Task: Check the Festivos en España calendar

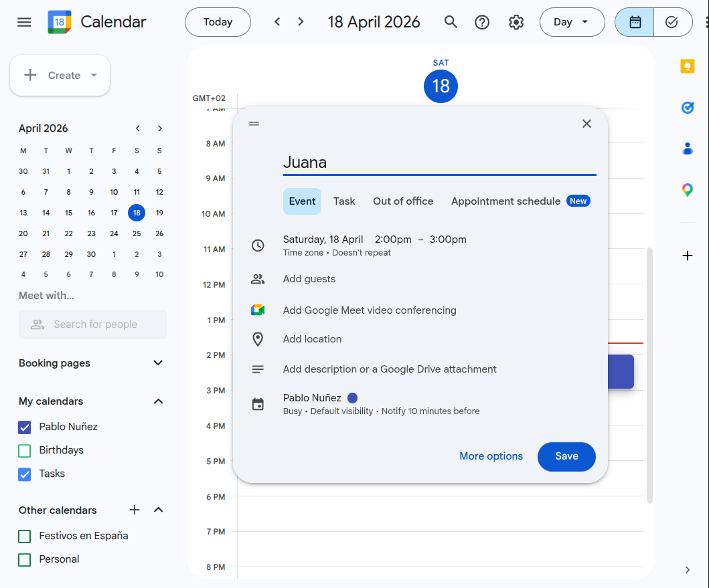Action: pos(25,536)
